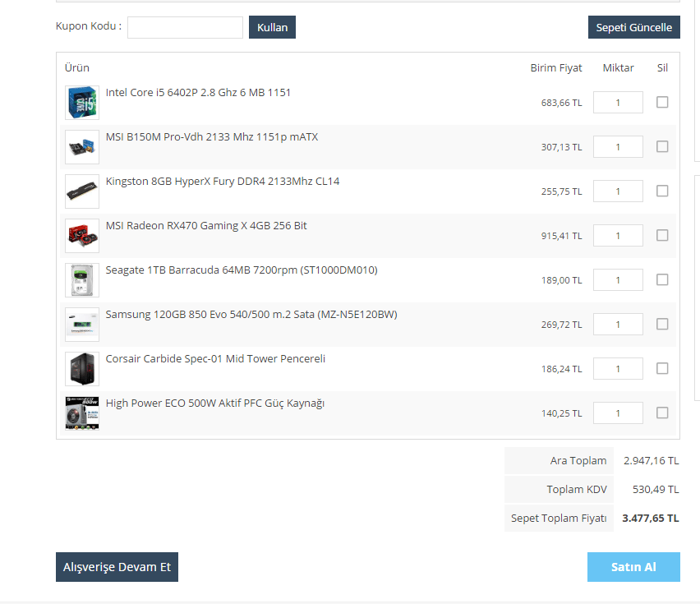The height and width of the screenshot is (604, 700).
Task: Select the quantity box for Kingston 8GB HyperX
Action: [618, 191]
